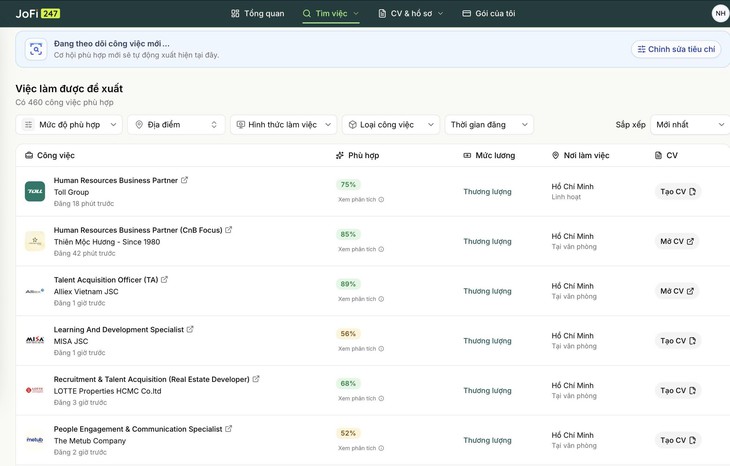Image resolution: width=730 pixels, height=466 pixels.
Task: Expand the CV & hồ sơ menu
Action: pos(411,14)
